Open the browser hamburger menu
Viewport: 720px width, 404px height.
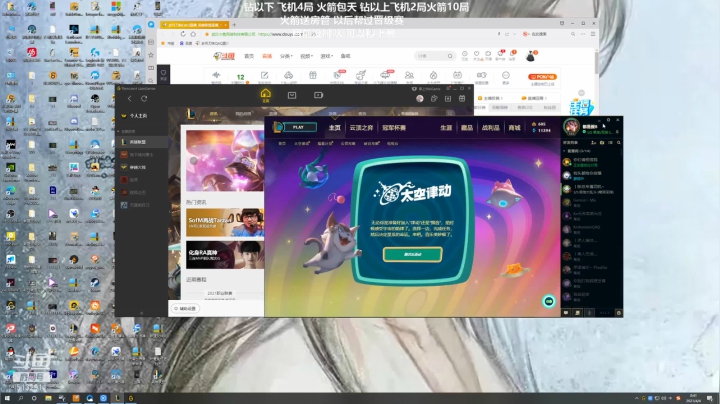(x=593, y=34)
